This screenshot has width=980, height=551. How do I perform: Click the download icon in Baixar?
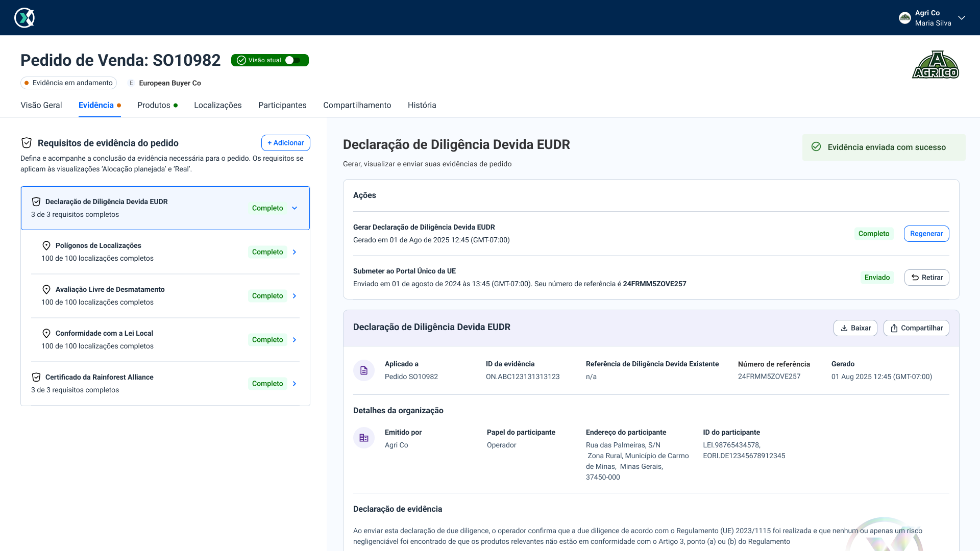844,328
